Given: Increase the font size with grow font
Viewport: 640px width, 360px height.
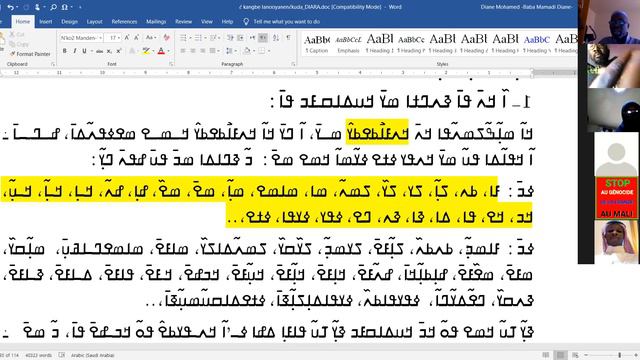Looking at the screenshot, I should coord(127,38).
